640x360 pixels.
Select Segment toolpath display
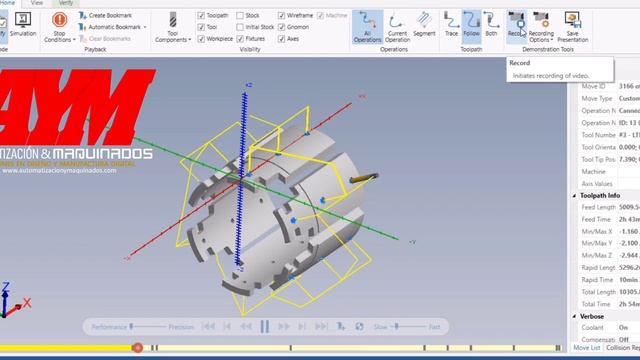424,24
